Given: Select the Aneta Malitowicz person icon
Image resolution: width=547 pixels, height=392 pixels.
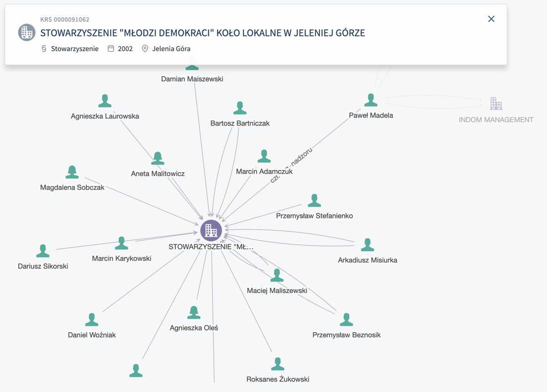Looking at the screenshot, I should coord(158,158).
